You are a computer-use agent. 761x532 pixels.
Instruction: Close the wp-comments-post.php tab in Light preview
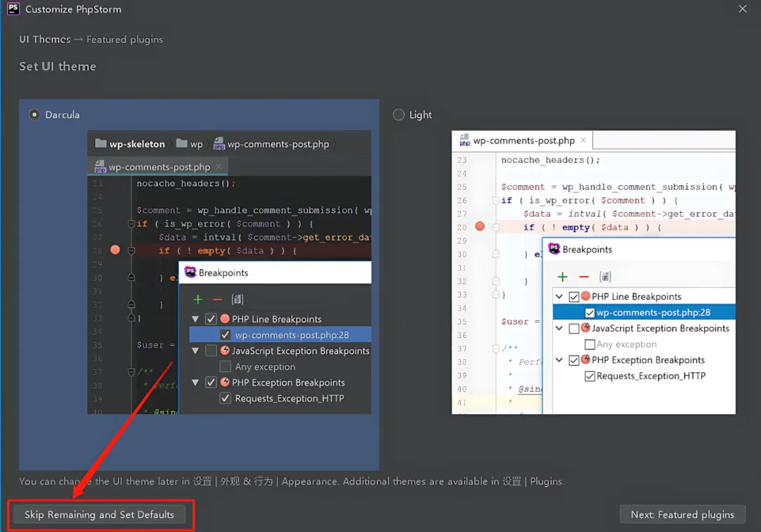[x=583, y=140]
